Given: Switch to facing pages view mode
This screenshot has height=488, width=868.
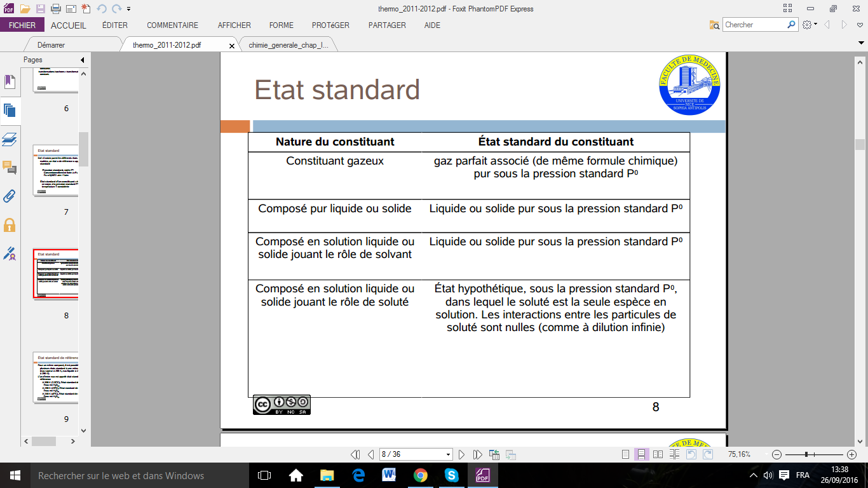Looking at the screenshot, I should (x=658, y=454).
